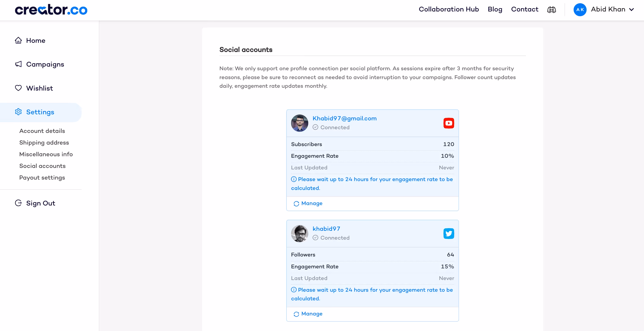644x331 pixels.
Task: Click the khabid97 Twitter profile thumbnail
Action: pyautogui.click(x=299, y=233)
